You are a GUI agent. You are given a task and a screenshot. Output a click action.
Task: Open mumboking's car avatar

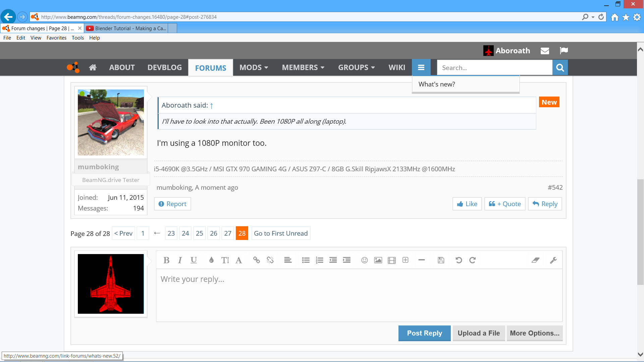pyautogui.click(x=111, y=122)
